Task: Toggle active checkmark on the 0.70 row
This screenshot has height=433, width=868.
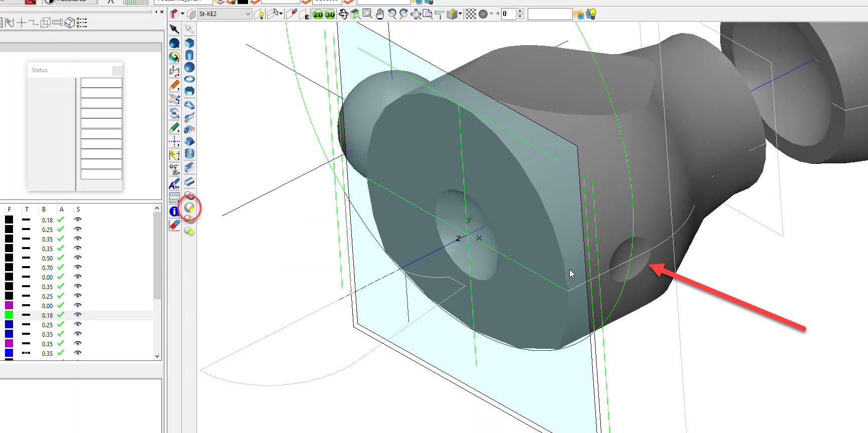Action: click(x=61, y=268)
